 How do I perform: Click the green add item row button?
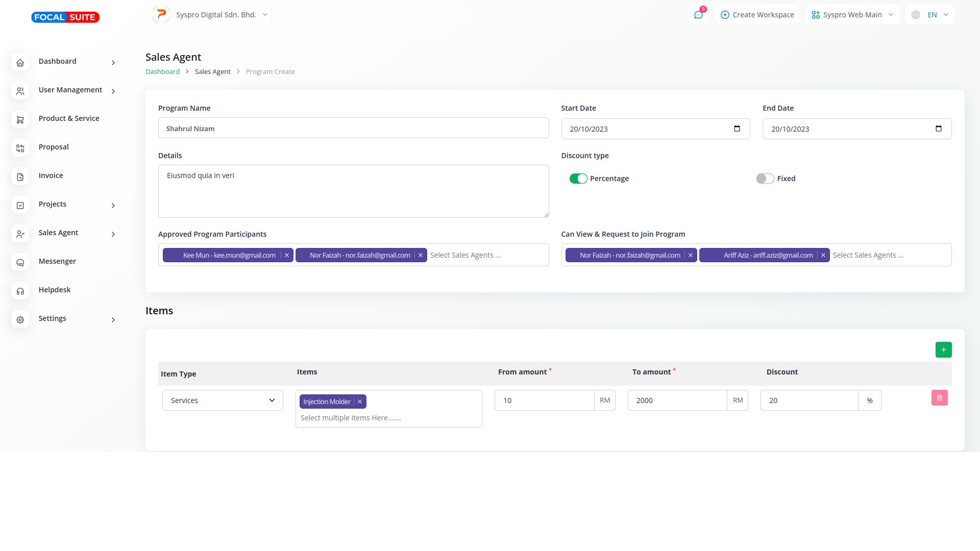(x=943, y=350)
